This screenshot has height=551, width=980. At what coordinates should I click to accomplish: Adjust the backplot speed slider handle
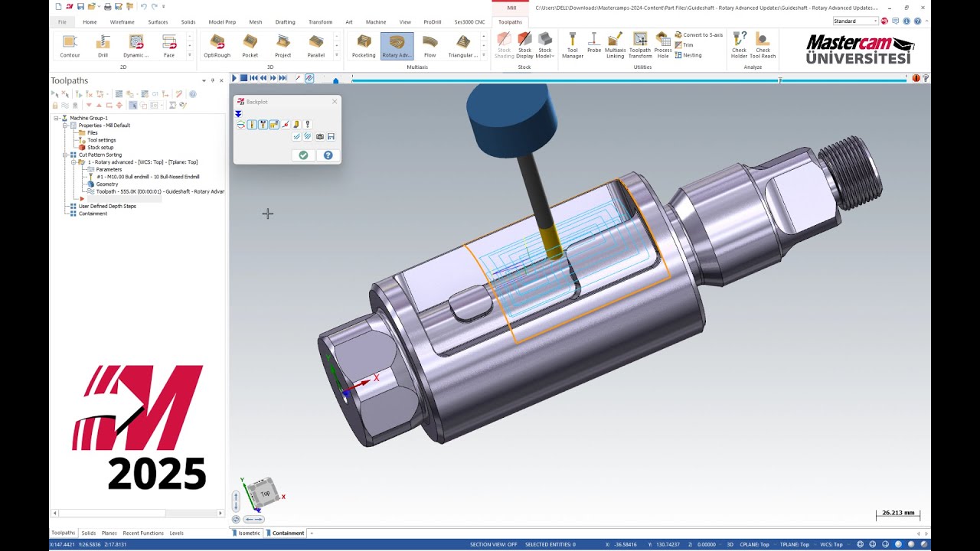point(335,80)
